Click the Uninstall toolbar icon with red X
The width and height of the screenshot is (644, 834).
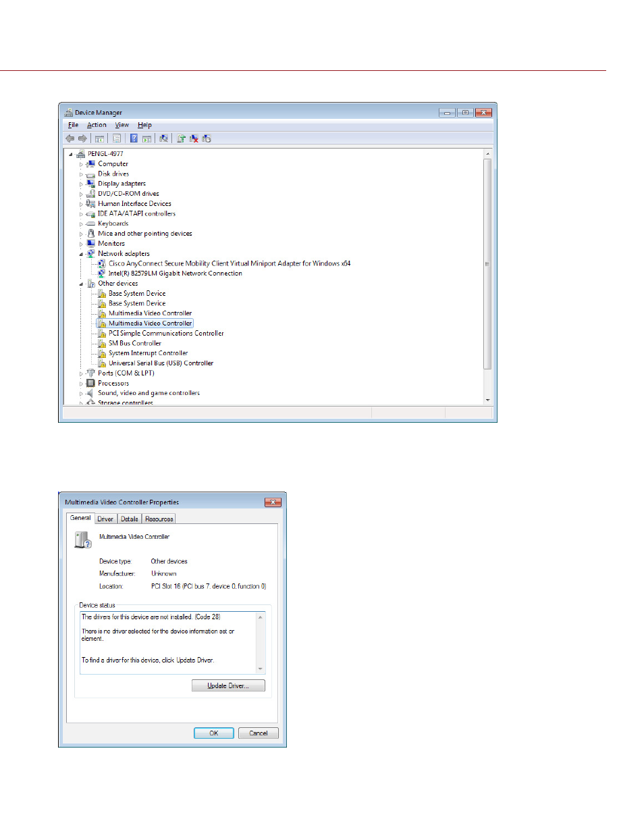194,138
